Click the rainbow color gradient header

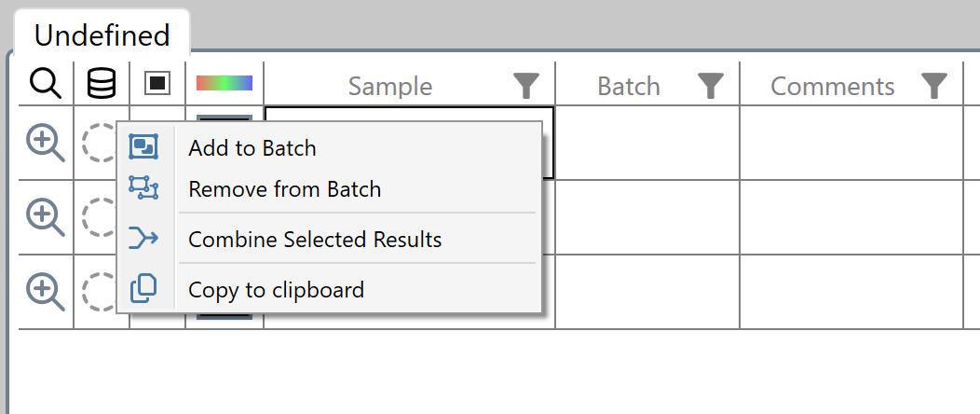[225, 83]
